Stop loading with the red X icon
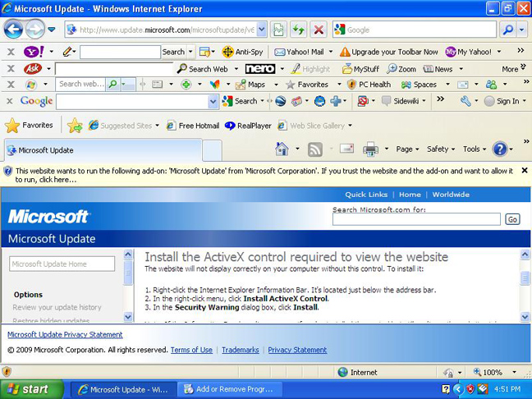 (x=319, y=30)
